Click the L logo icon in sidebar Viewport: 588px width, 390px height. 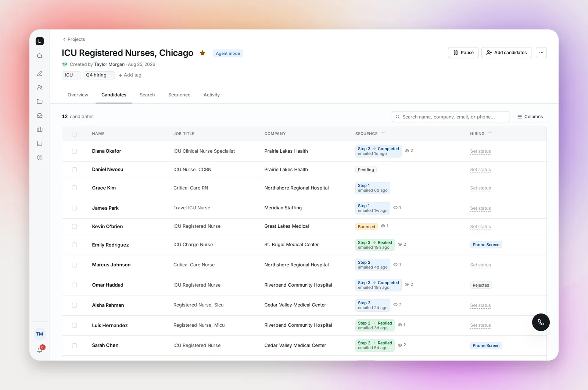40,41
